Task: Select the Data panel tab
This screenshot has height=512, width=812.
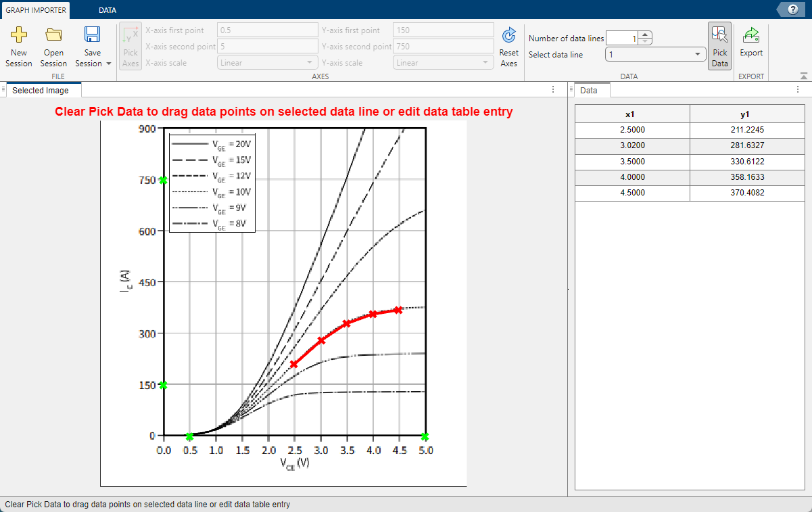Action: pyautogui.click(x=589, y=90)
